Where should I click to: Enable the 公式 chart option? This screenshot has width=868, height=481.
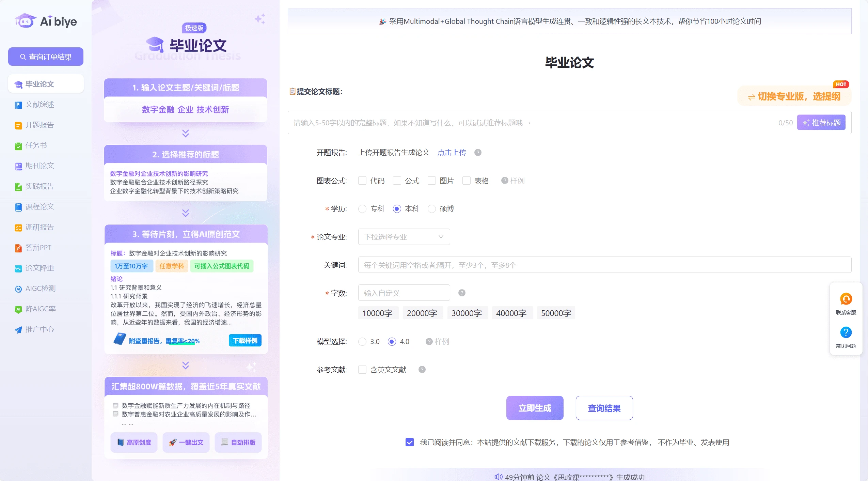[397, 181]
